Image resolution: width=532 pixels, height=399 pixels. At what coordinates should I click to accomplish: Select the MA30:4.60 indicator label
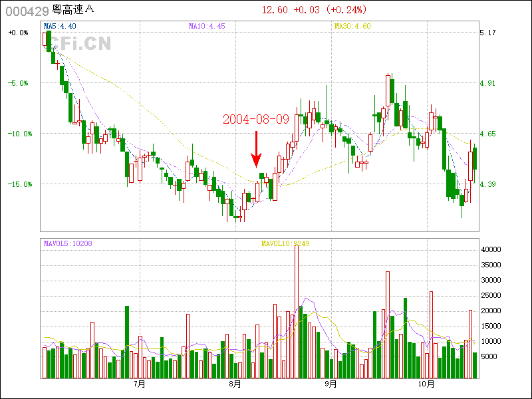pos(352,27)
